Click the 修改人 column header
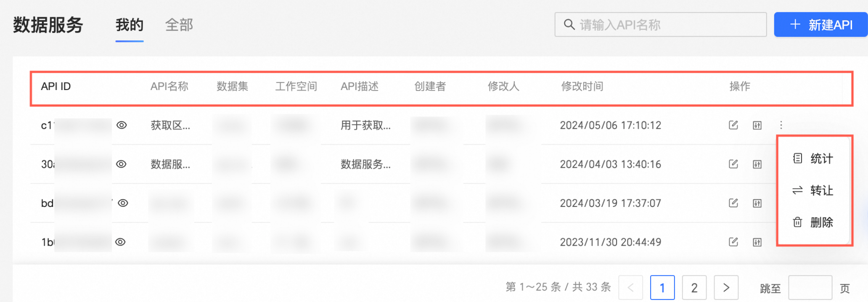This screenshot has height=302, width=868. coord(503,86)
